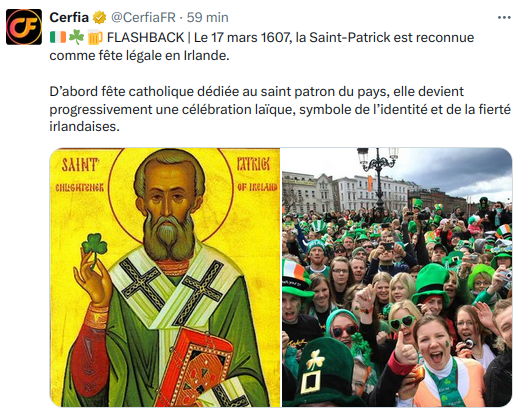Image resolution: width=522 pixels, height=414 pixels.
Task: Click the shamrock emoji in tweet
Action: coord(76,37)
